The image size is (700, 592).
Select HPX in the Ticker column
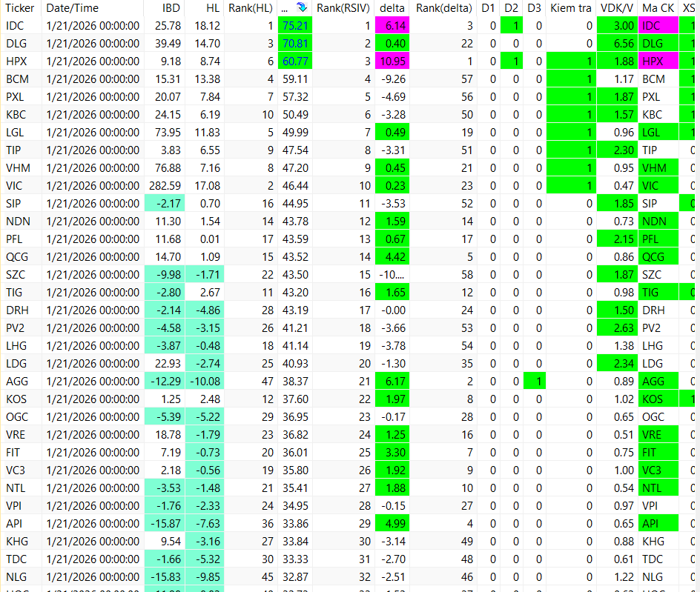16,61
